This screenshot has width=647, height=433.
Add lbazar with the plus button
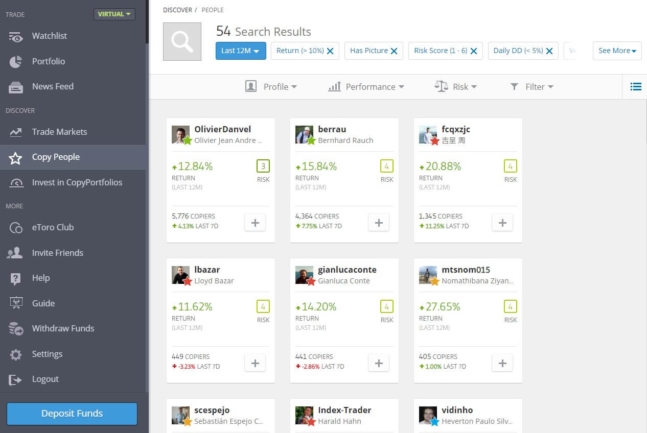[255, 363]
